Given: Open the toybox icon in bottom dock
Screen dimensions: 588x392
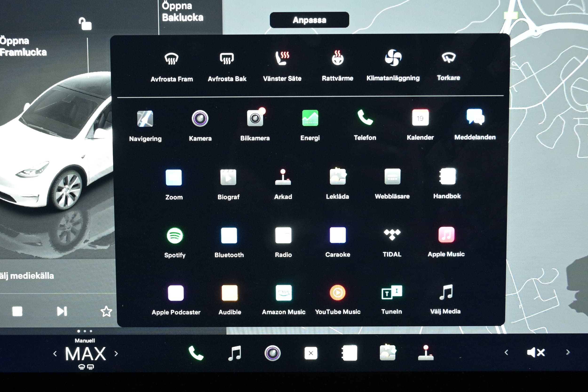Looking at the screenshot, I should coord(388,352).
